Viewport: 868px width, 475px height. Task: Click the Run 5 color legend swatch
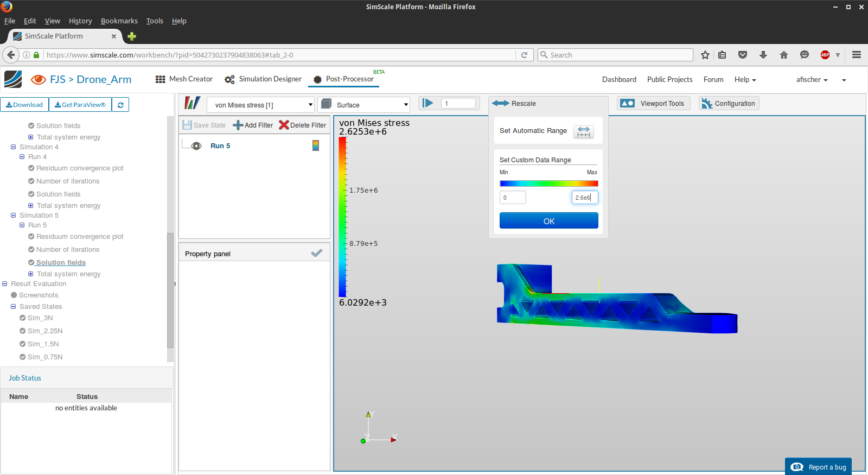pos(316,145)
